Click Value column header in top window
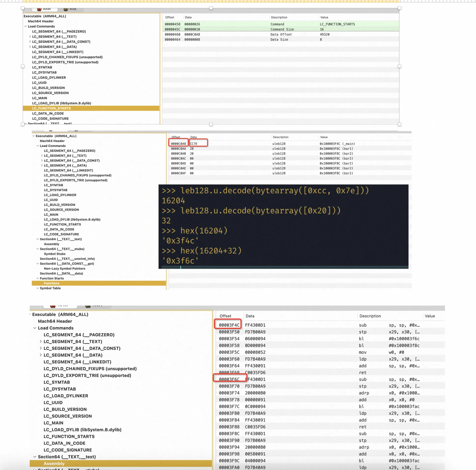Screen dimensions: 476x470 point(324,17)
